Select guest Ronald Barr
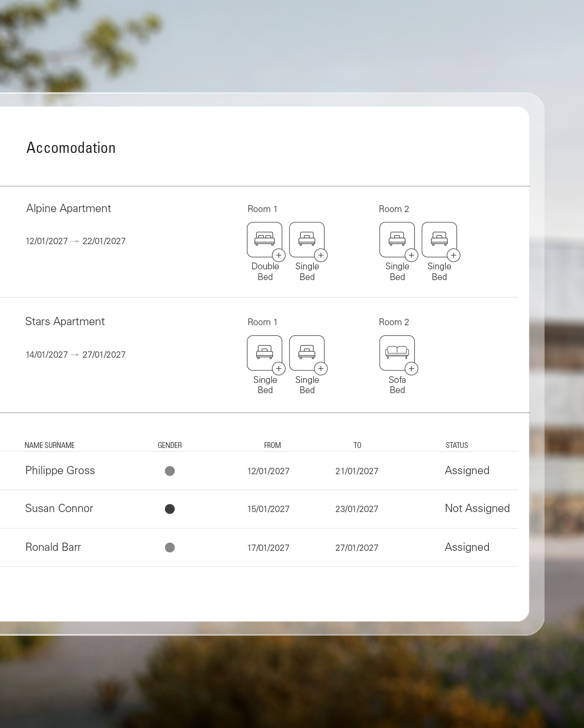The height and width of the screenshot is (728, 584). pyautogui.click(x=53, y=547)
